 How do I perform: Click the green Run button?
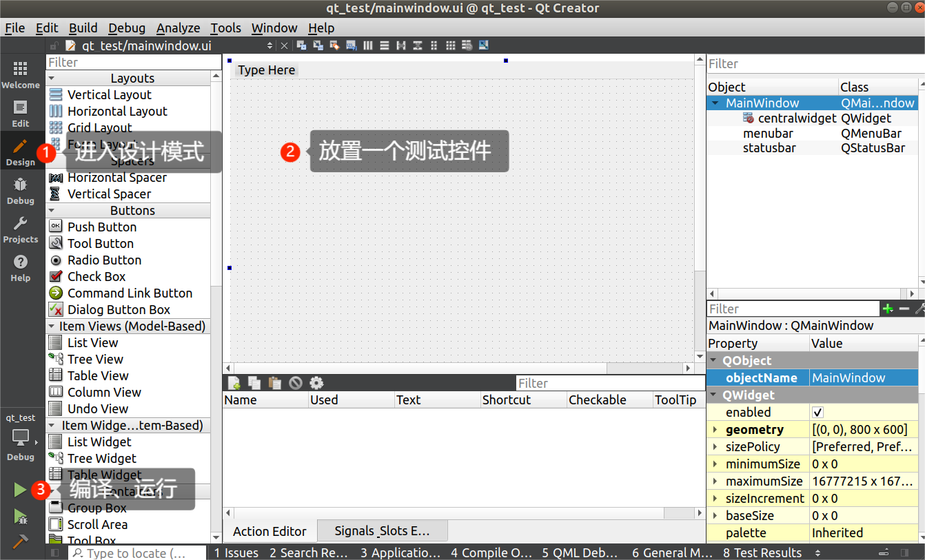[20, 490]
